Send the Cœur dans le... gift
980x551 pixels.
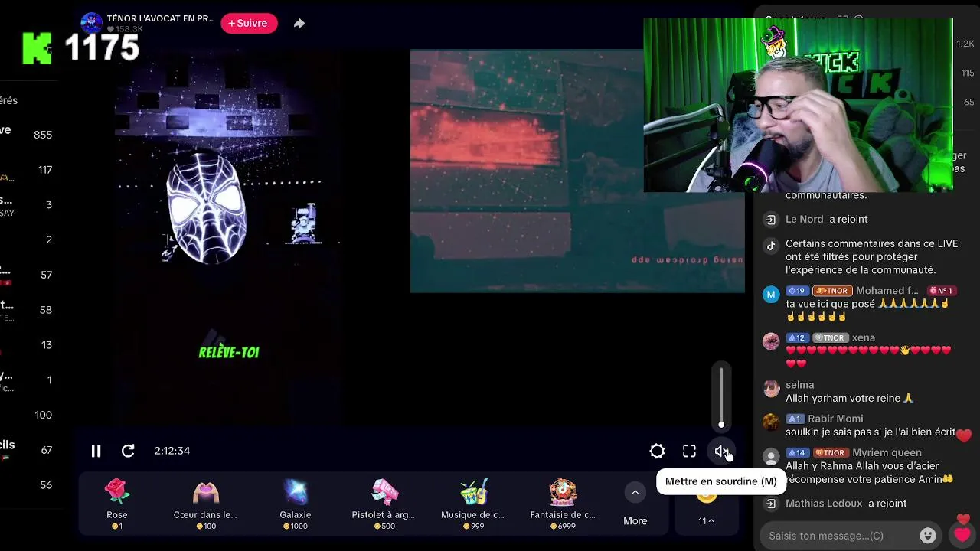tap(205, 504)
